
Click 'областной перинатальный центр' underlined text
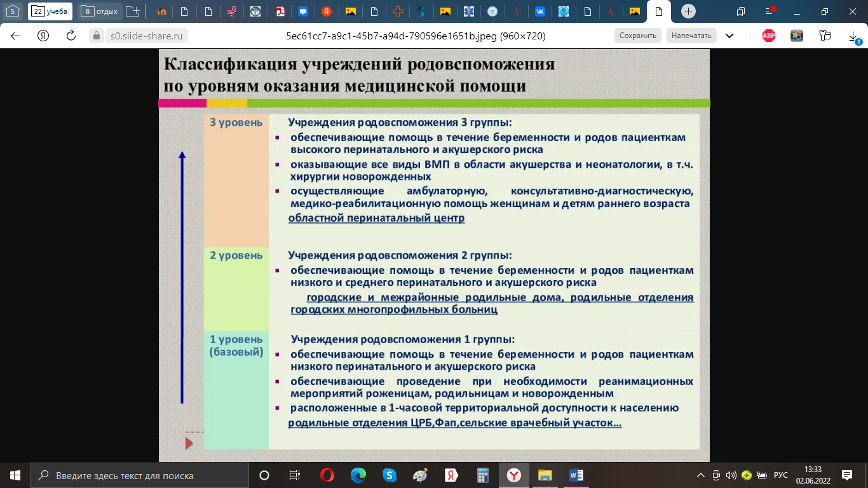[x=376, y=218]
